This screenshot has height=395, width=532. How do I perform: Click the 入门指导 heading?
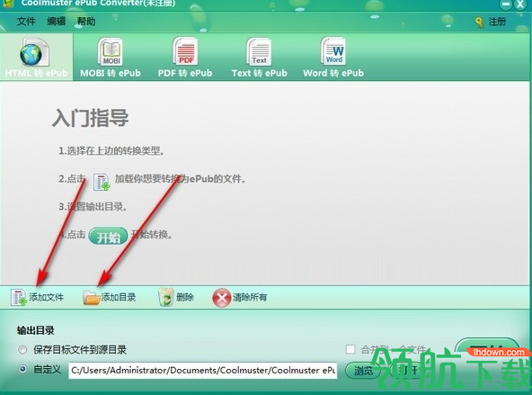coord(91,118)
